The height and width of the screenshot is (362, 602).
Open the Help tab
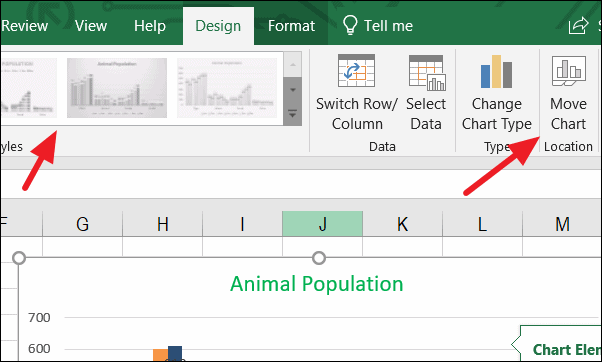(x=150, y=26)
